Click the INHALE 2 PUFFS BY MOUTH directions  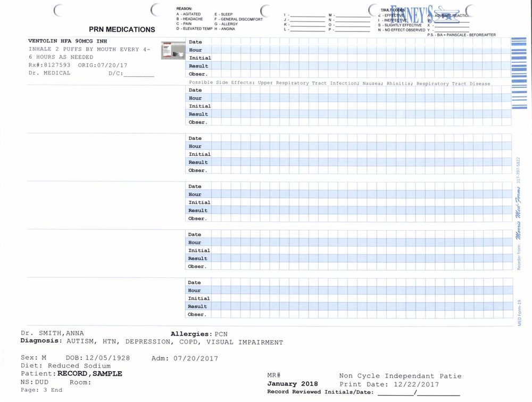(x=89, y=53)
